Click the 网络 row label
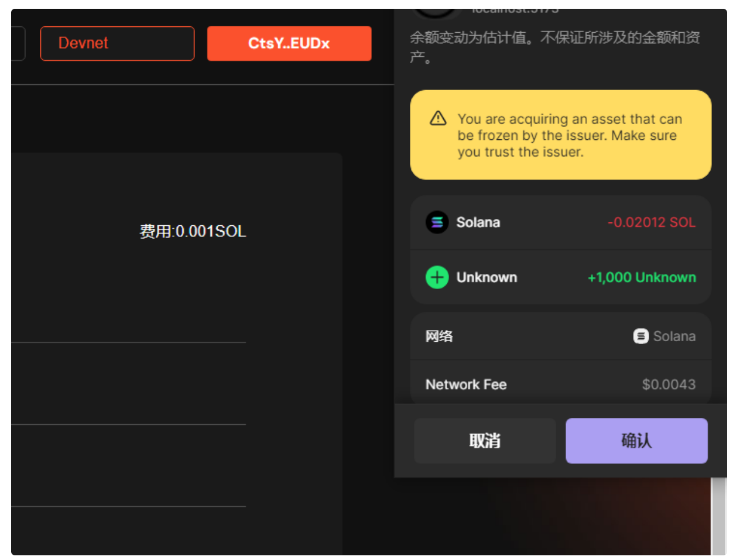Image resolution: width=733 pixels, height=560 pixels. pyautogui.click(x=439, y=336)
